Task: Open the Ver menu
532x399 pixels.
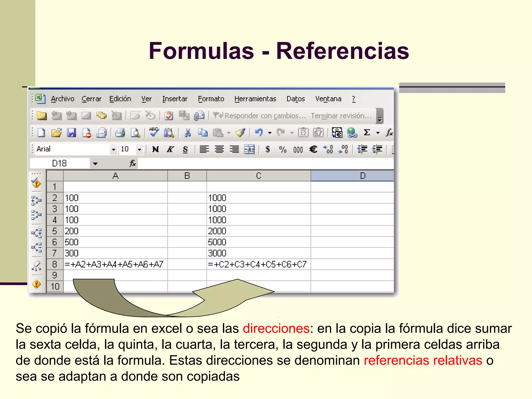Action: tap(147, 99)
